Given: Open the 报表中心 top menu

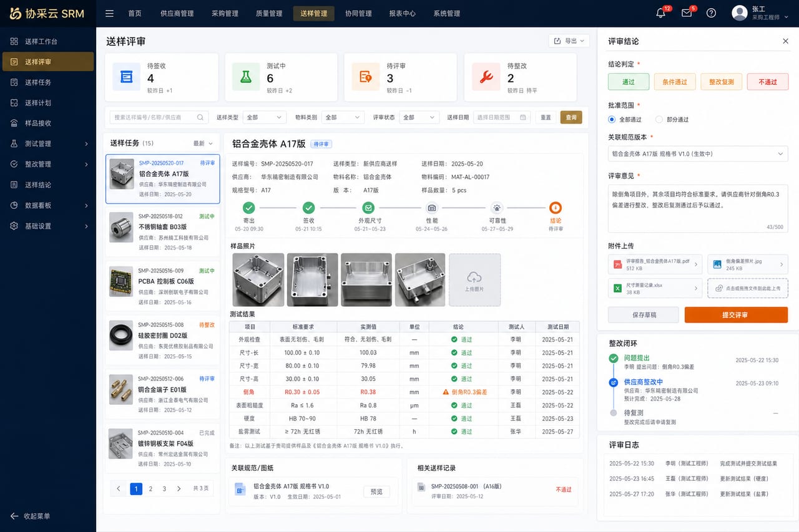Looking at the screenshot, I should pyautogui.click(x=402, y=13).
